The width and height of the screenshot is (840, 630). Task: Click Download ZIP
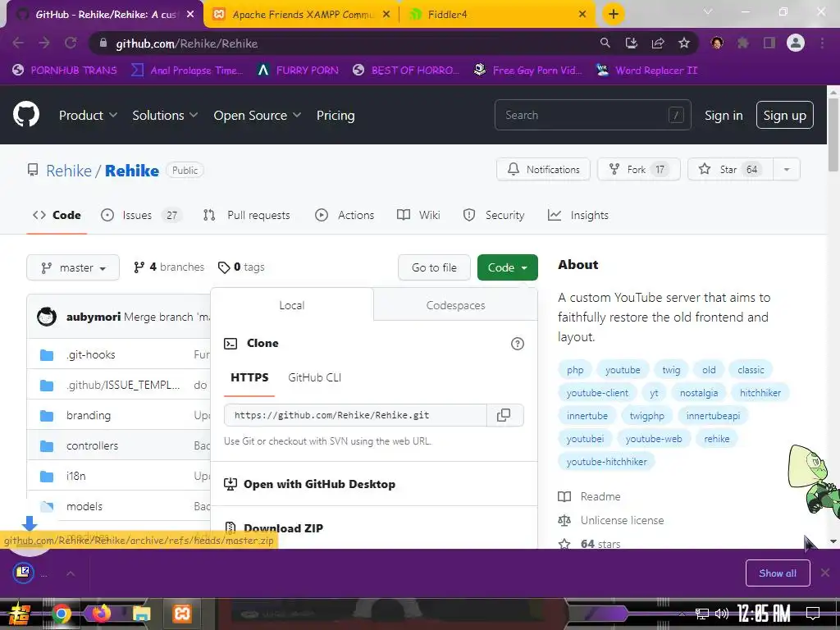point(283,528)
